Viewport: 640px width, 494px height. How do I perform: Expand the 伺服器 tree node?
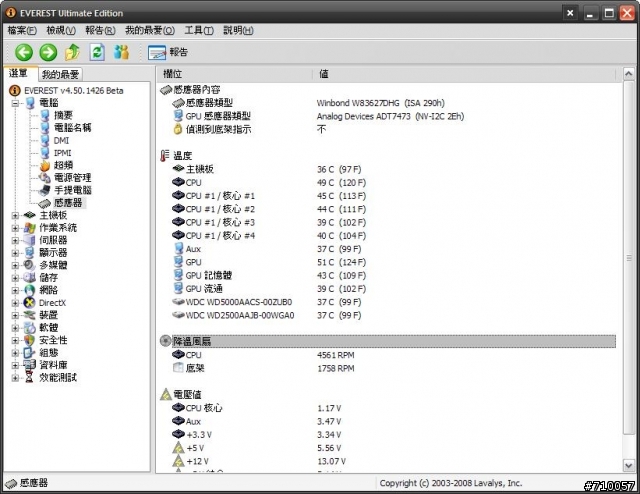(15, 240)
